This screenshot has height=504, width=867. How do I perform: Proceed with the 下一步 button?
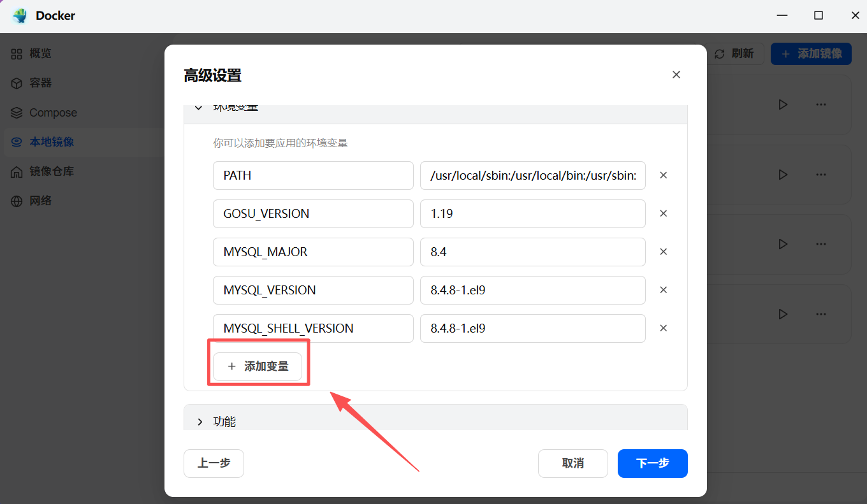pyautogui.click(x=653, y=463)
